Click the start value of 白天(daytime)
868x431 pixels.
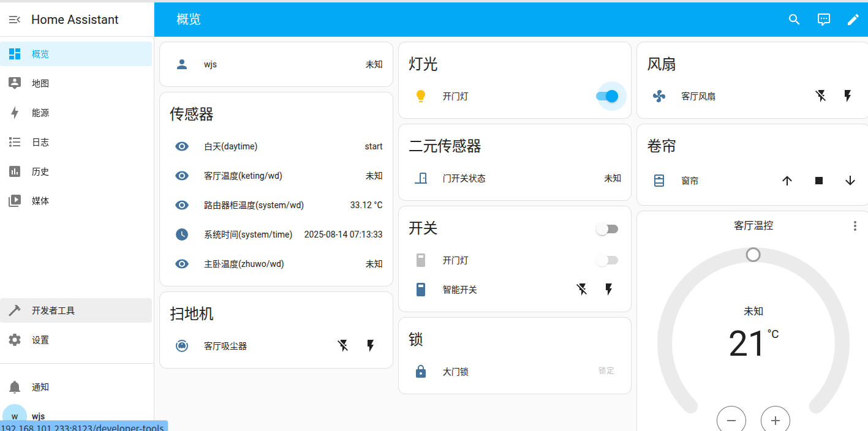point(374,146)
